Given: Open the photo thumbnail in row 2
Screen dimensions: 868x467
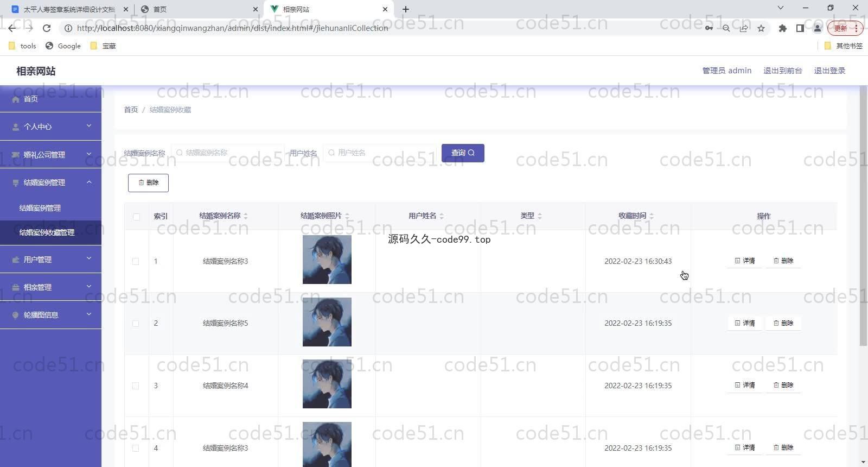Looking at the screenshot, I should (x=327, y=322).
